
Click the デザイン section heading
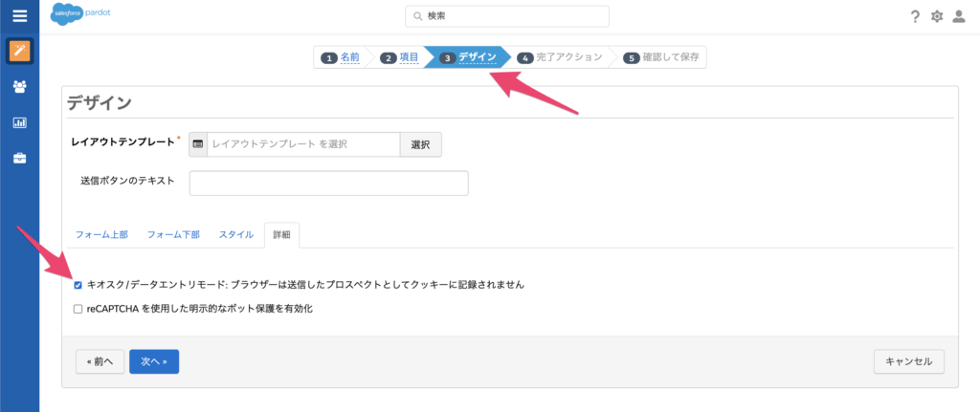coord(100,103)
